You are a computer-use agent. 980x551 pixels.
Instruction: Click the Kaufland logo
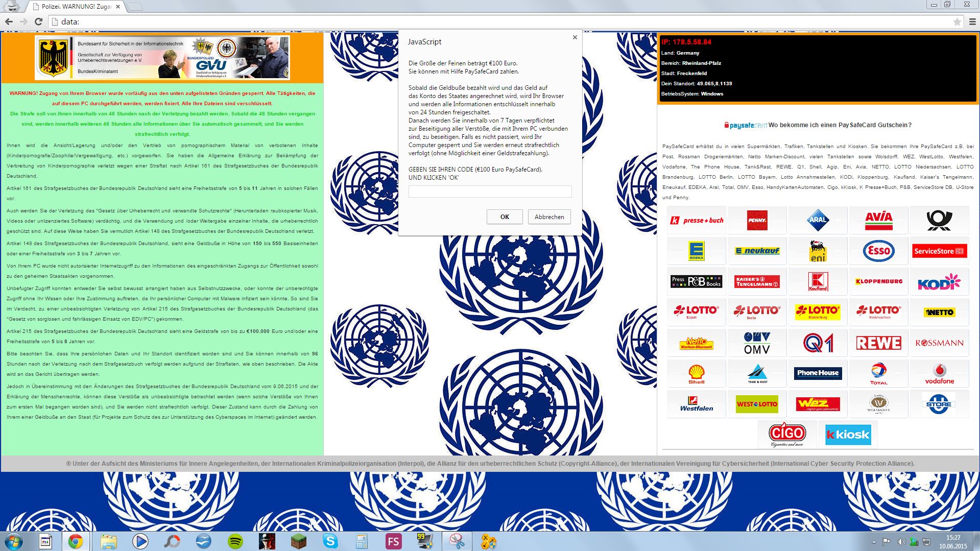(x=818, y=281)
